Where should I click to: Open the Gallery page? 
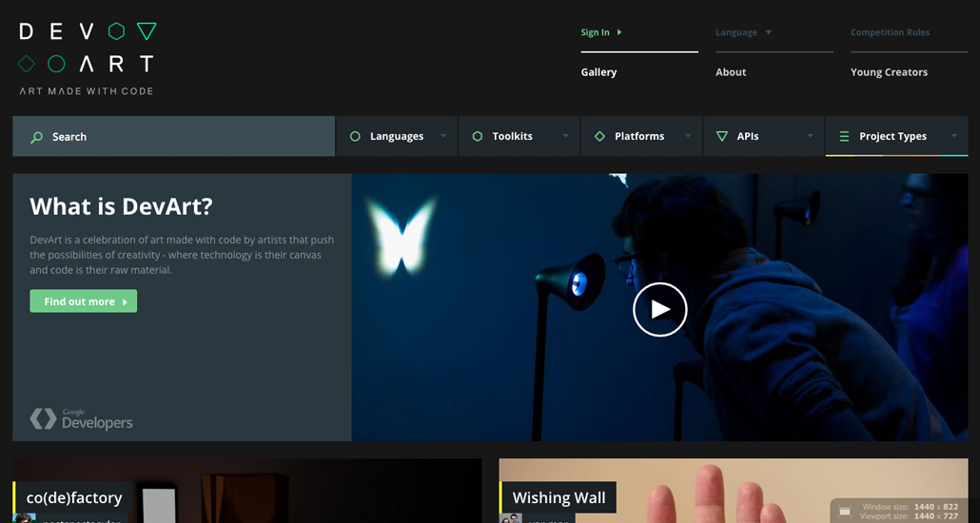point(598,72)
